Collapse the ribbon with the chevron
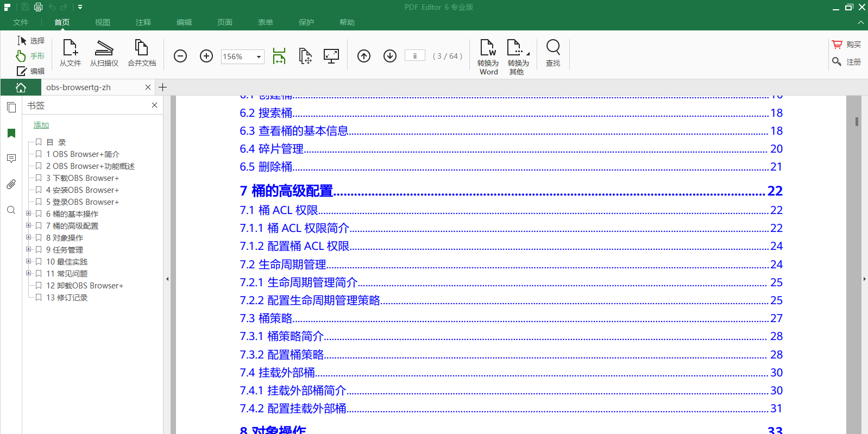Viewport: 868px width, 434px height. point(861,22)
